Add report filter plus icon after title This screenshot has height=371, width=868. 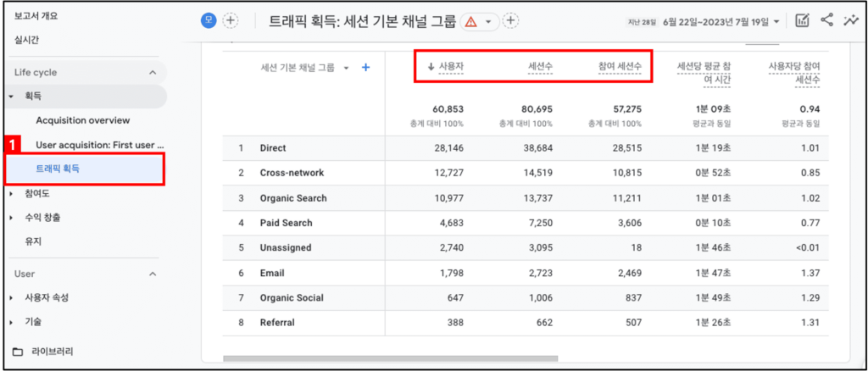(x=510, y=21)
